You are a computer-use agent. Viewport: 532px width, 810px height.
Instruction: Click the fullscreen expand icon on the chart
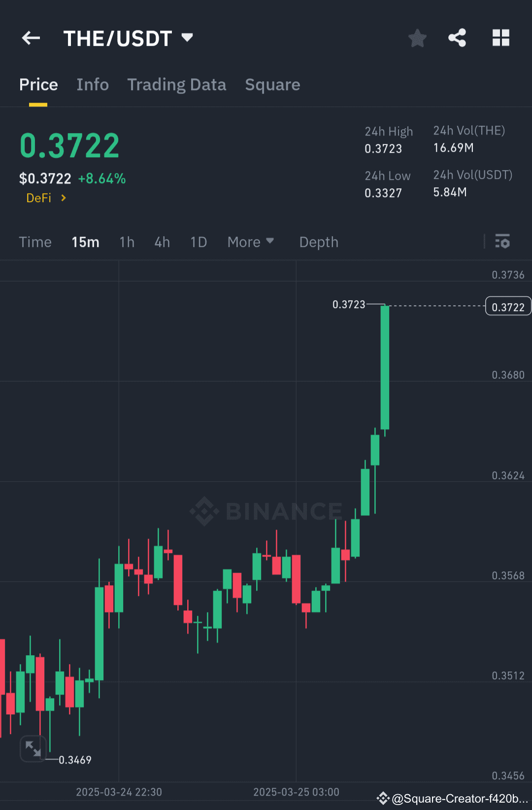33,749
